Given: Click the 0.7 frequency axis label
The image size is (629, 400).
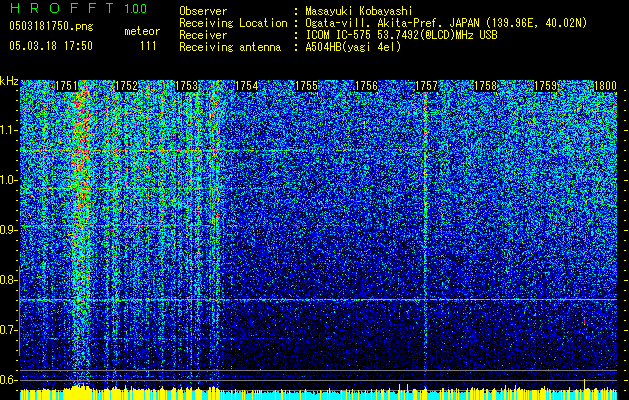Looking at the screenshot, I should (9, 330).
